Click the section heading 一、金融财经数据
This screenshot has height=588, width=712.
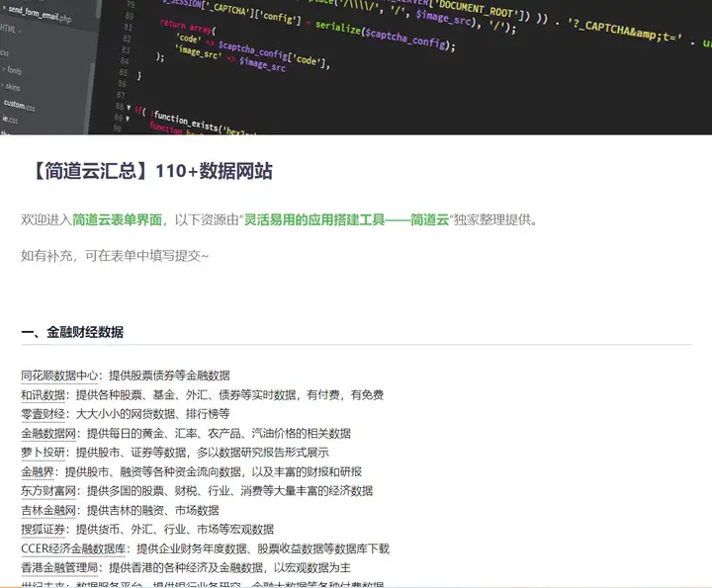(x=72, y=332)
